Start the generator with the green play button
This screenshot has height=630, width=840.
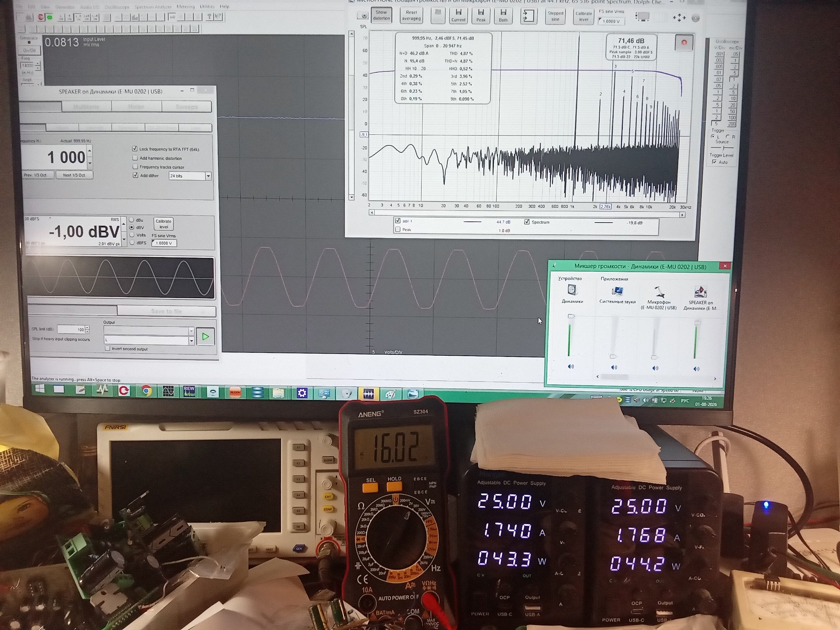coord(205,336)
